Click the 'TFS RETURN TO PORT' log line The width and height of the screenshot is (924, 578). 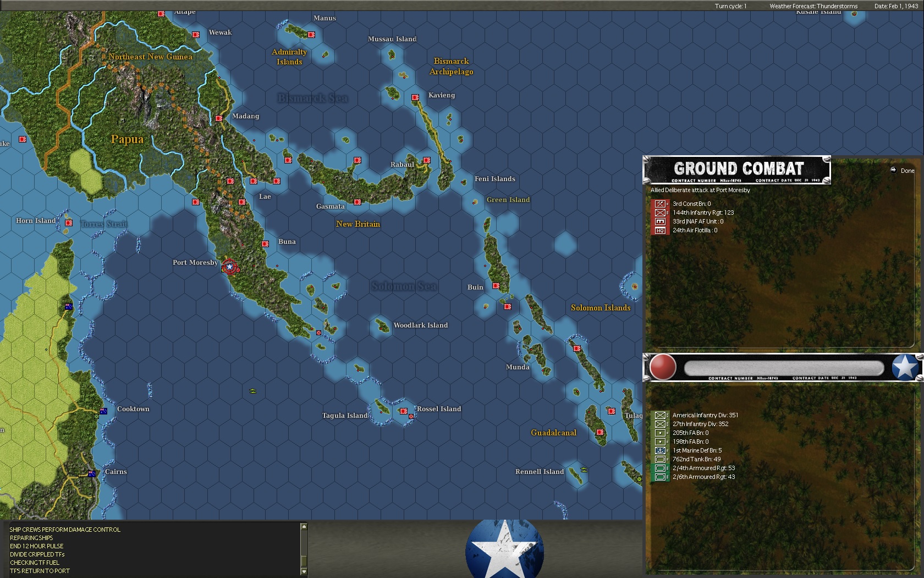point(40,571)
